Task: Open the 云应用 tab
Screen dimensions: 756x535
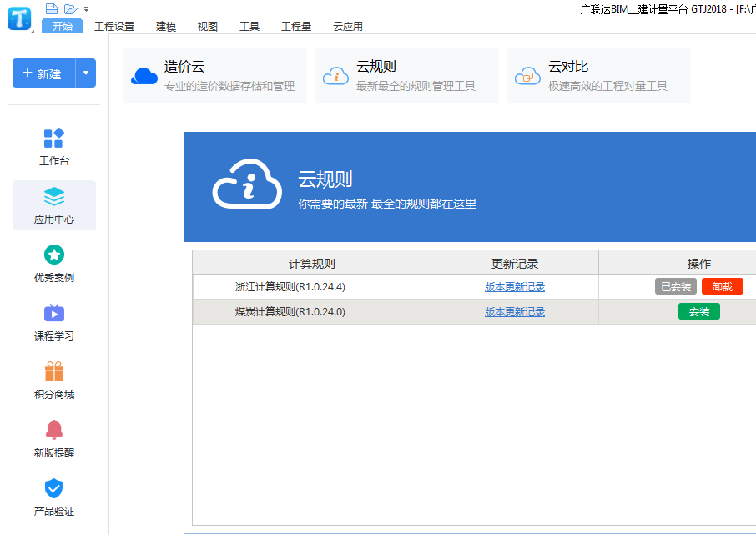Action: tap(348, 26)
